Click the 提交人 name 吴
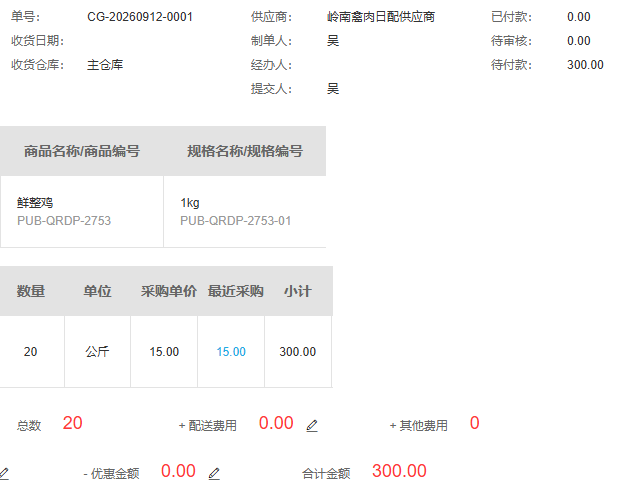Image resolution: width=625 pixels, height=484 pixels. 333,89
